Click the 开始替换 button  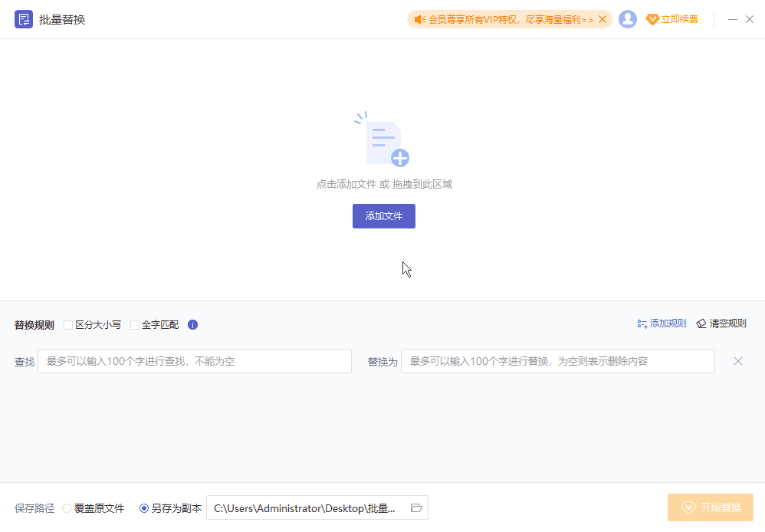click(x=710, y=507)
